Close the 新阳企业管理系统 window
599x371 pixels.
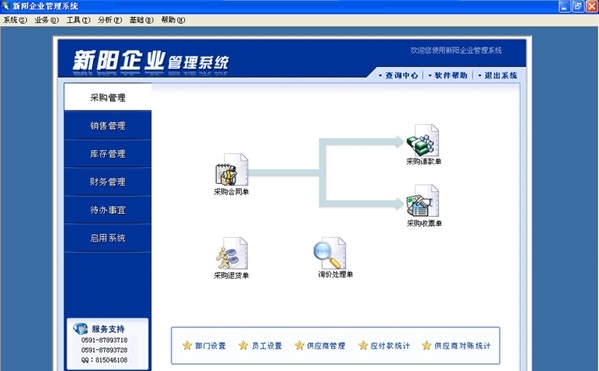592,6
